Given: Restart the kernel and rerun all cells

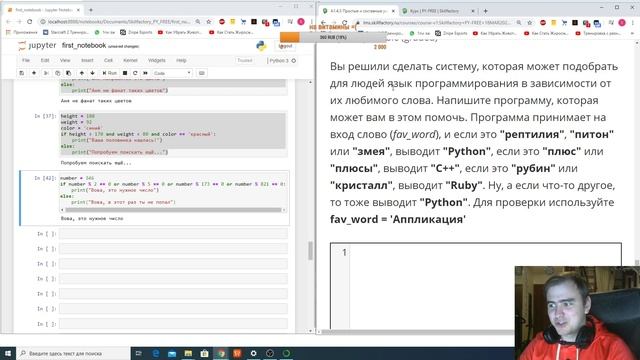Looking at the screenshot, I should pyautogui.click(x=145, y=73).
